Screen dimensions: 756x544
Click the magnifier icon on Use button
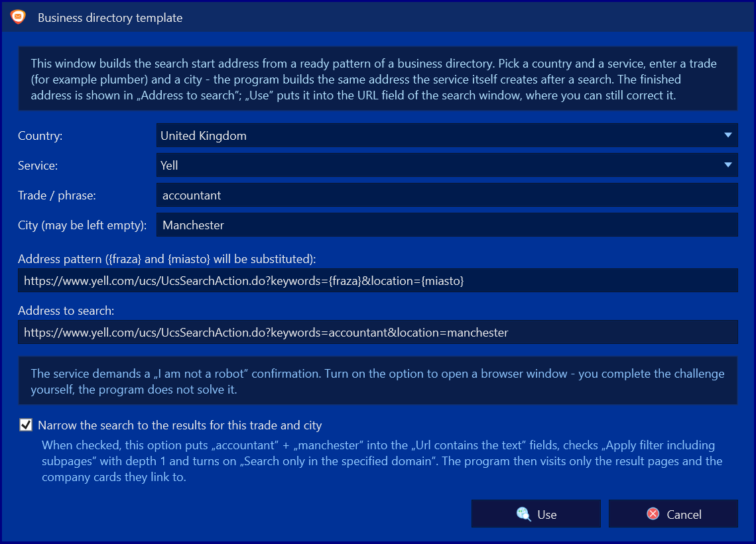point(524,514)
